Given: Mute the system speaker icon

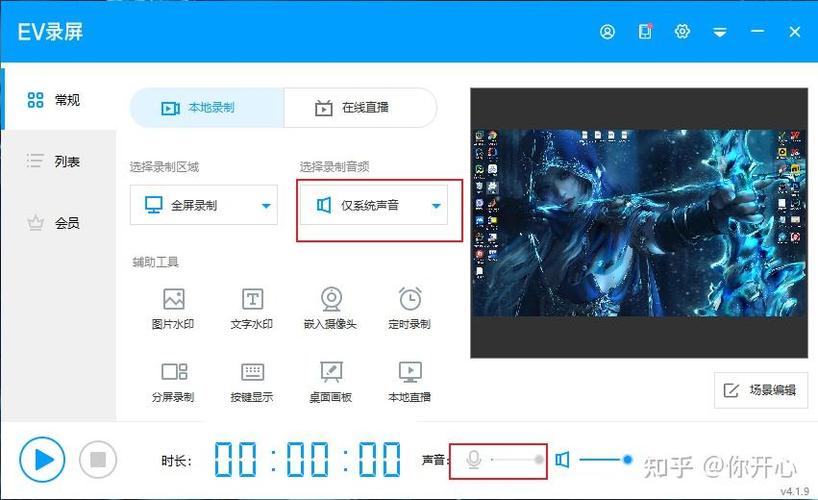Looking at the screenshot, I should pyautogui.click(x=562, y=460).
